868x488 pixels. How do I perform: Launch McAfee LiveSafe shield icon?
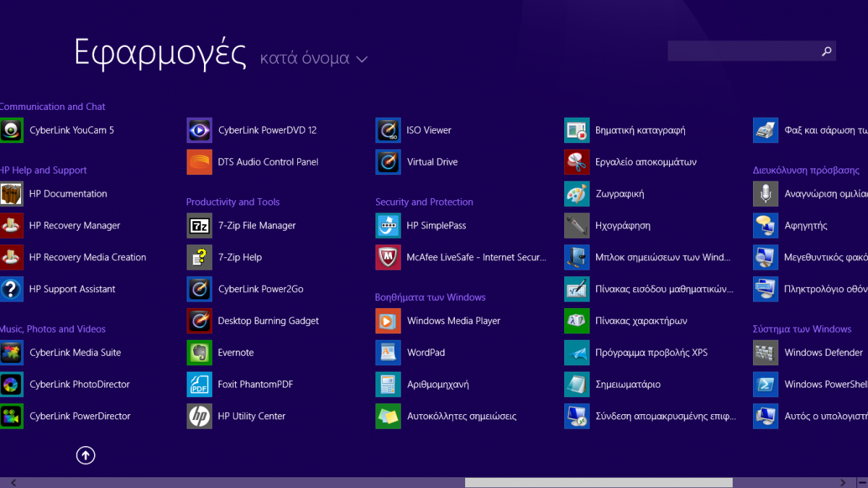point(388,257)
